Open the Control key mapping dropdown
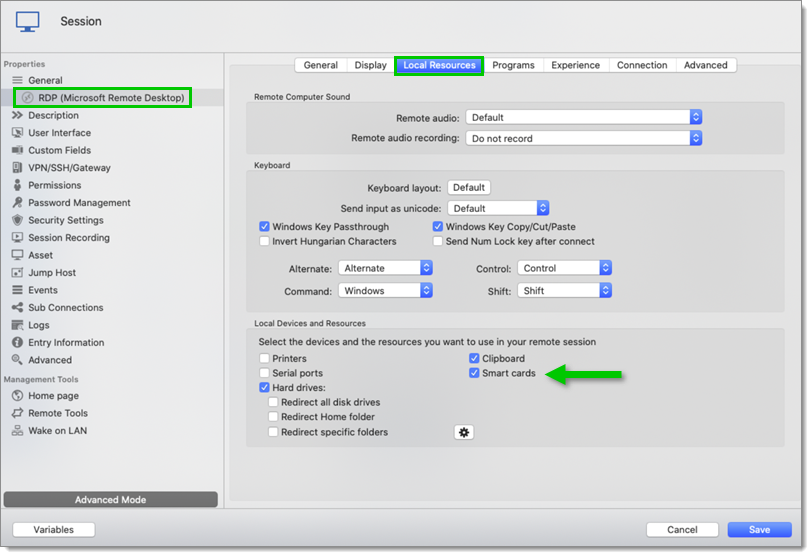Screen dimensions: 812x557 click(564, 268)
